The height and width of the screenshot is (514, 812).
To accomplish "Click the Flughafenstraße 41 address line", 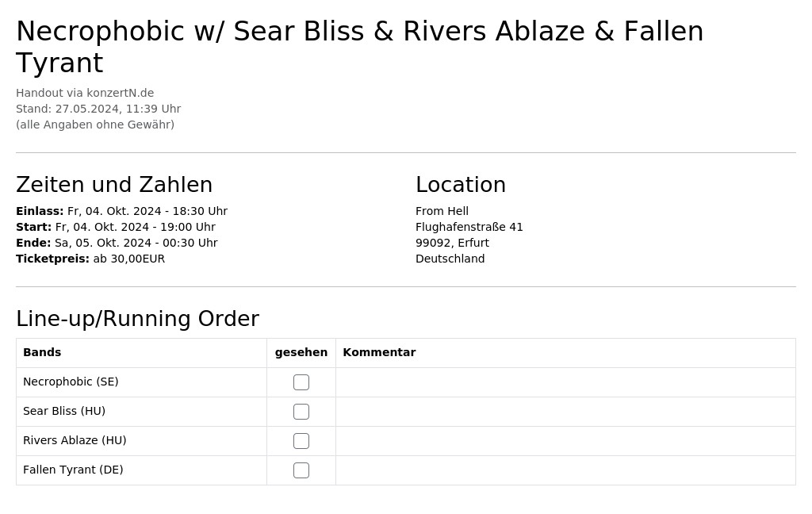I will (x=469, y=228).
